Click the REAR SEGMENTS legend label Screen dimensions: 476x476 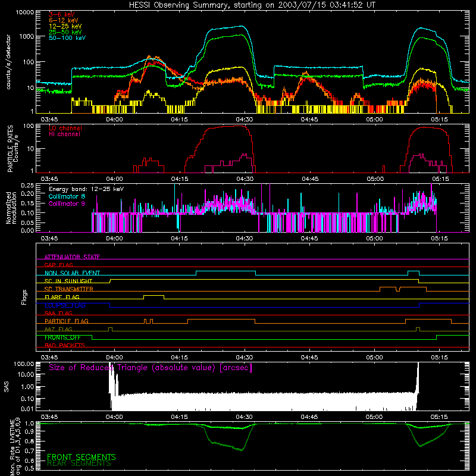click(x=79, y=464)
